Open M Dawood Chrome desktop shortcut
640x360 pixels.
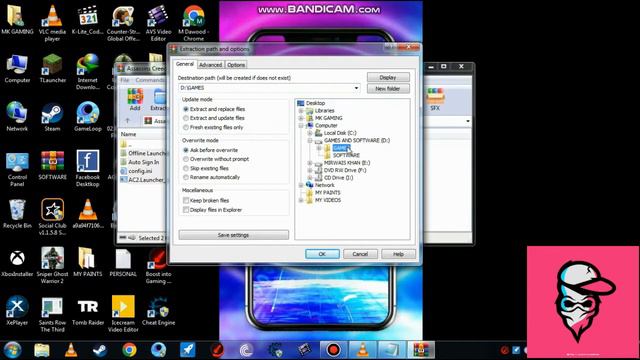point(193,22)
